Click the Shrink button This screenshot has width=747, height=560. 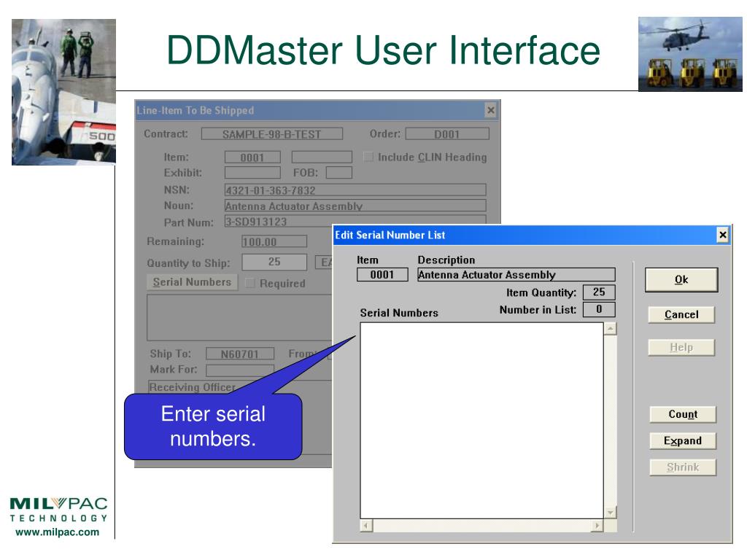[683, 467]
